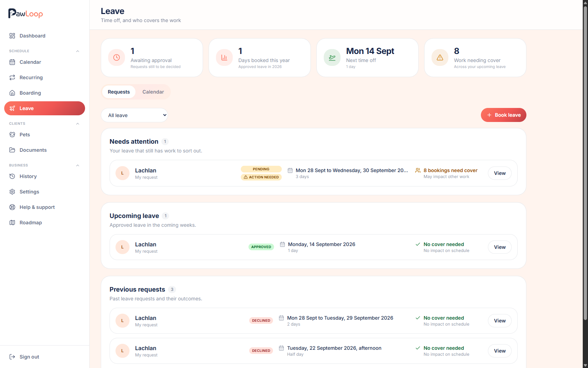
Task: View the pending 28–30 Sept request
Action: point(499,173)
